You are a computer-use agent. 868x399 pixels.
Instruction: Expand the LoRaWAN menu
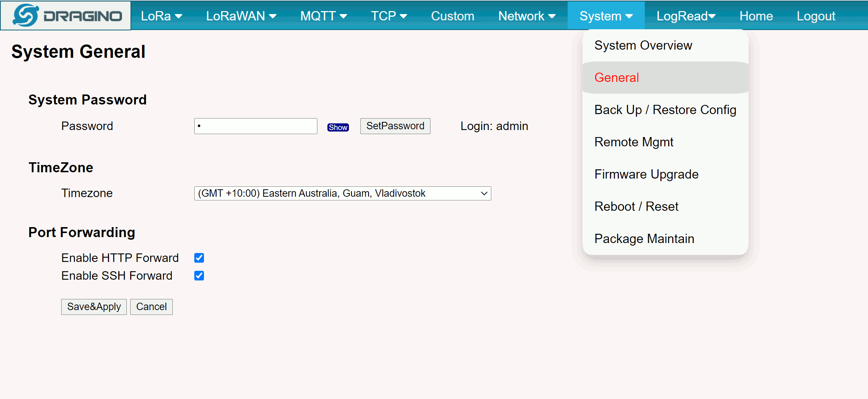click(241, 16)
